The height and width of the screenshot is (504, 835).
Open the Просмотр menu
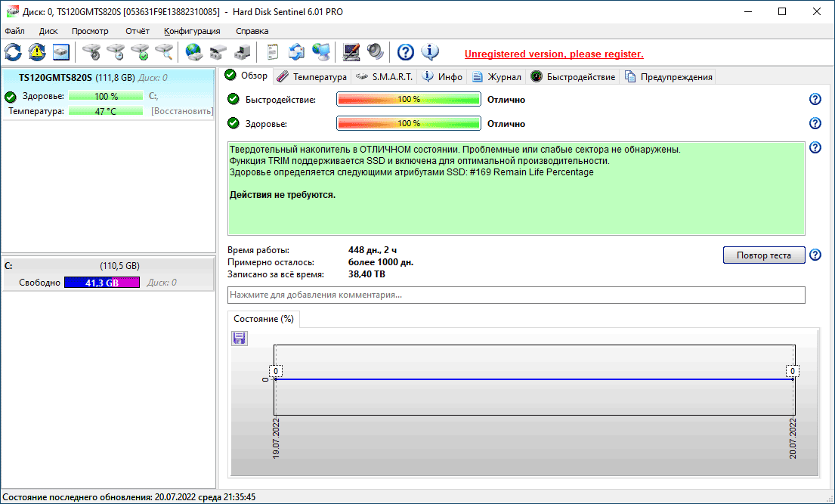(90, 31)
